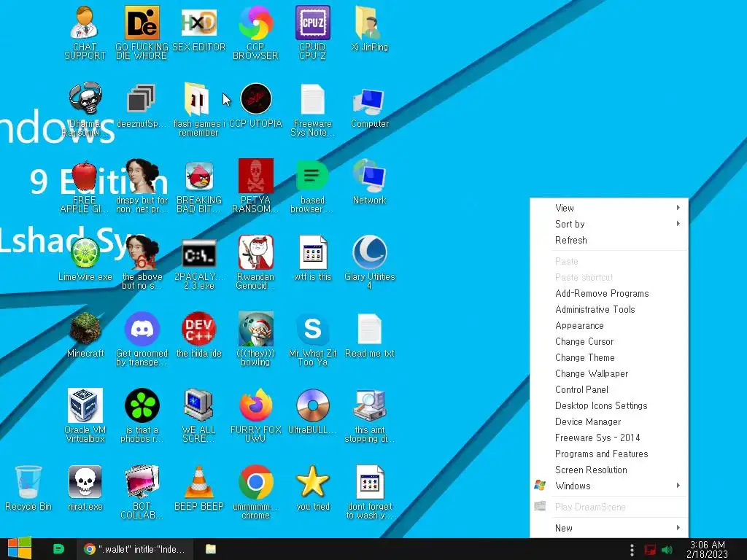Open the bowling Santa game icon

tap(256, 340)
